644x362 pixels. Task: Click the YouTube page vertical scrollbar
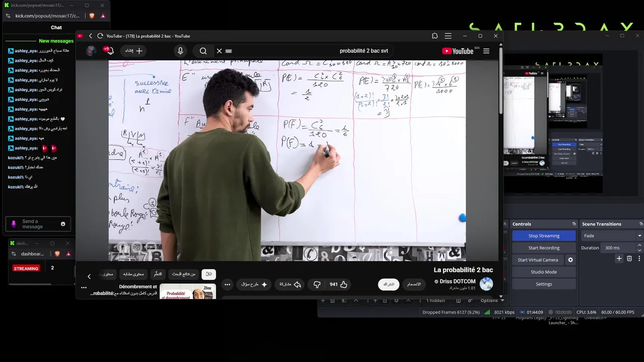point(501,80)
